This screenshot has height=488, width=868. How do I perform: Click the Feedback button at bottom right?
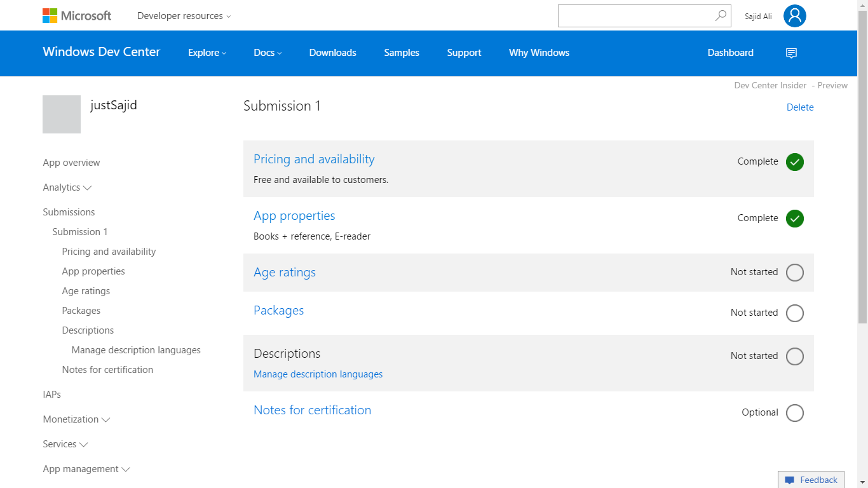[x=811, y=480]
